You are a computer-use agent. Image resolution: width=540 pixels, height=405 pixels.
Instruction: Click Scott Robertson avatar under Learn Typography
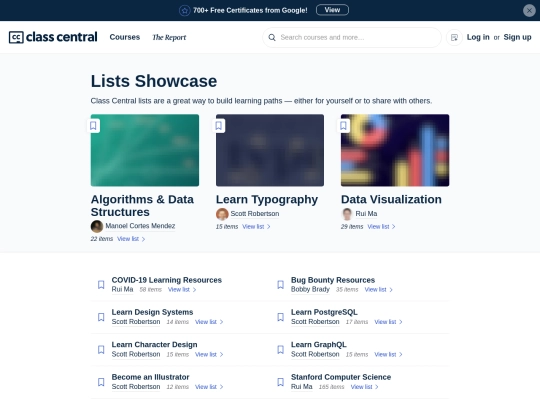(222, 214)
